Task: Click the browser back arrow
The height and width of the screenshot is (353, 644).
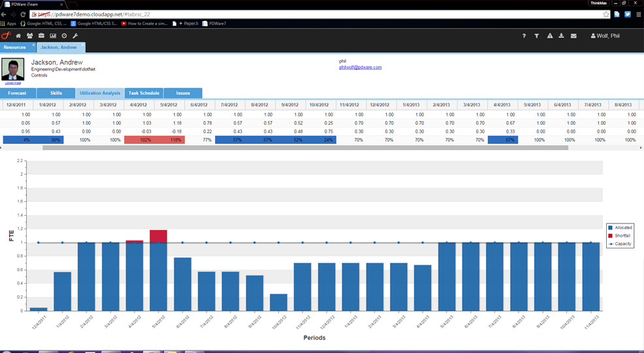Action: [x=4, y=14]
